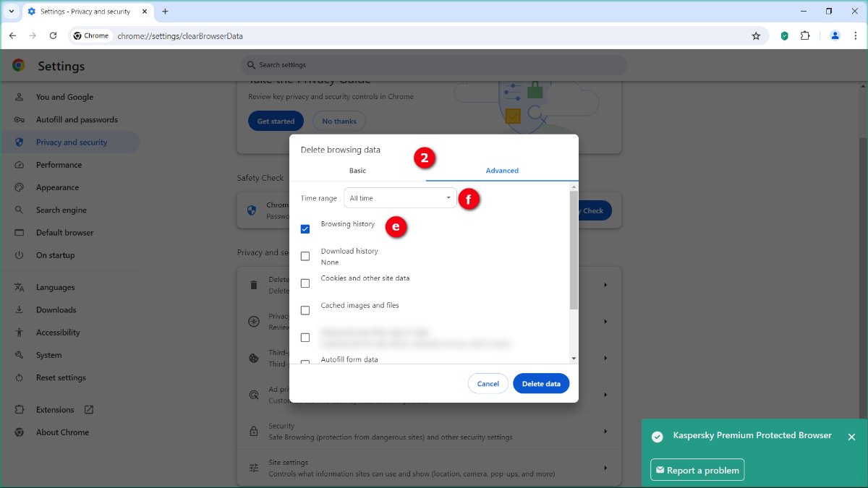Open Chrome three-dot menu
Screen dimensions: 868x488
pos(856,35)
